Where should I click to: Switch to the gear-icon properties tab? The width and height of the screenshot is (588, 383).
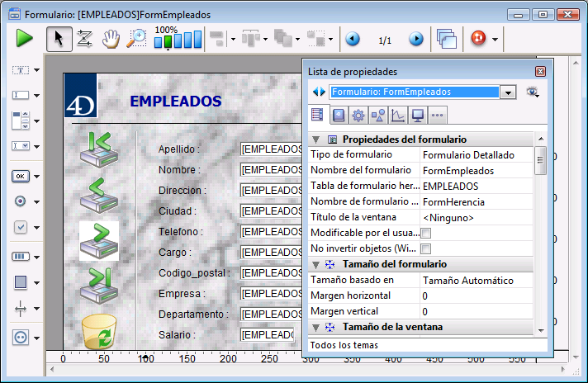click(358, 116)
